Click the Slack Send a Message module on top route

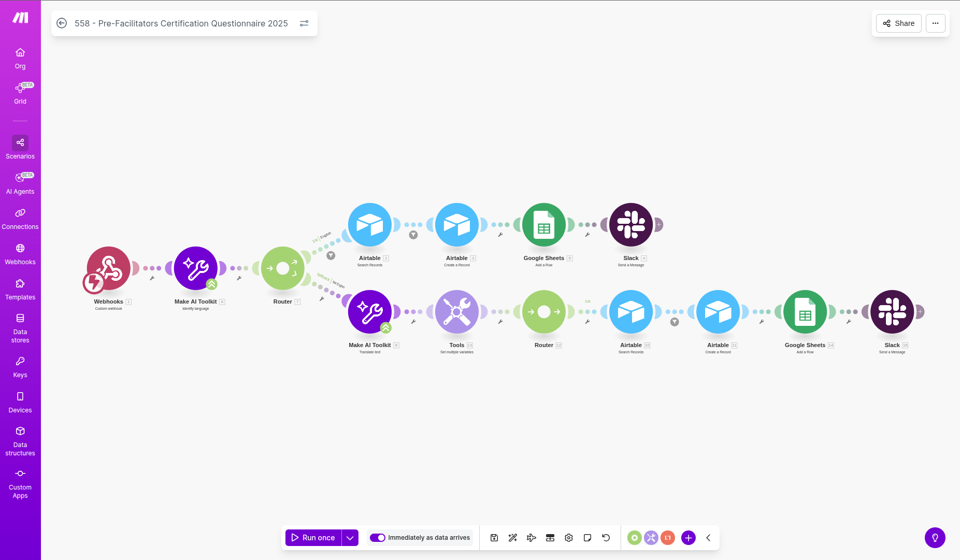click(x=631, y=225)
